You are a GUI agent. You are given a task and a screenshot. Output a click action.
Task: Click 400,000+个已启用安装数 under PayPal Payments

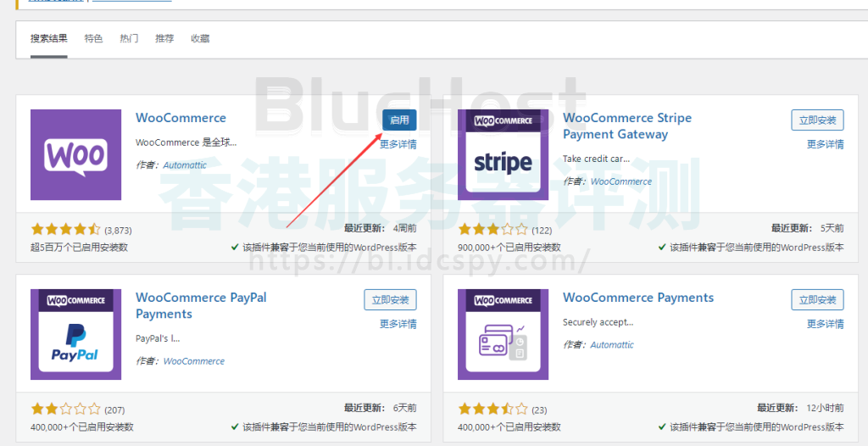pos(82,427)
